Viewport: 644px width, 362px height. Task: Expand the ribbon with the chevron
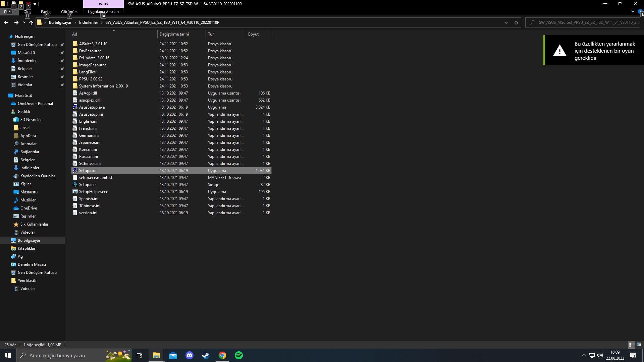click(633, 11)
